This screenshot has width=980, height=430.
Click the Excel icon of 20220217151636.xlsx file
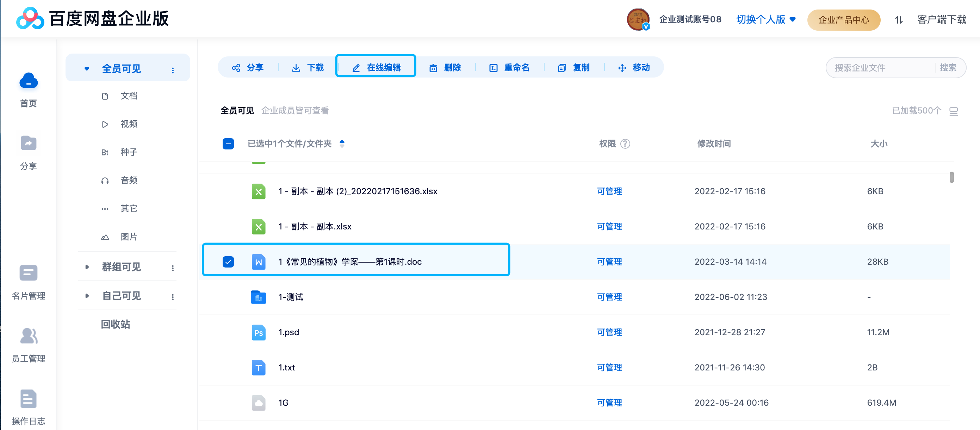tap(258, 191)
